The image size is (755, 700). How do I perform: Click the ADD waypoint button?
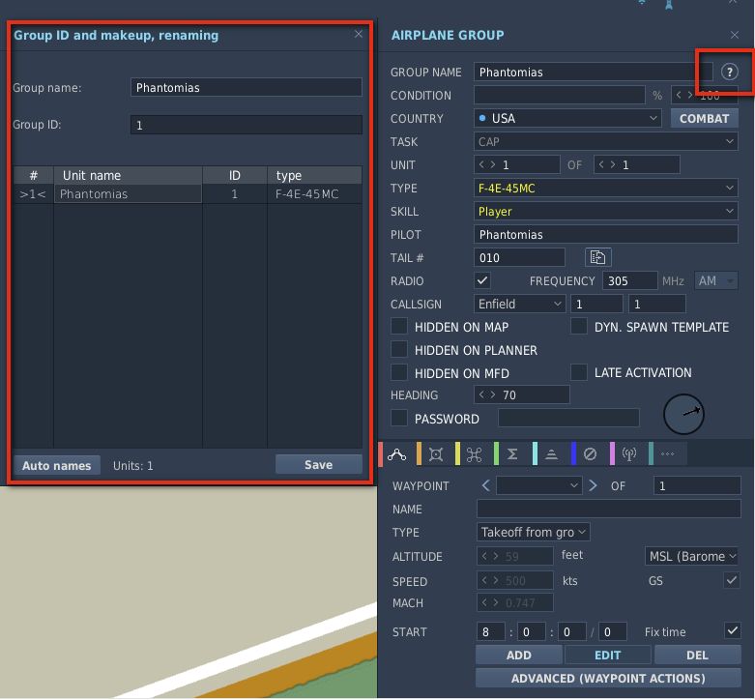519,655
